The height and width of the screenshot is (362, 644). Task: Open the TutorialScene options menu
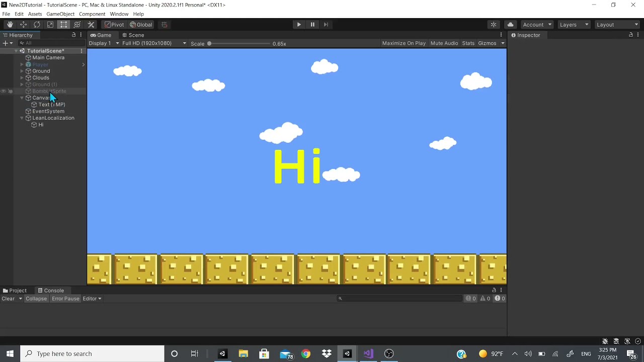pos(82,51)
